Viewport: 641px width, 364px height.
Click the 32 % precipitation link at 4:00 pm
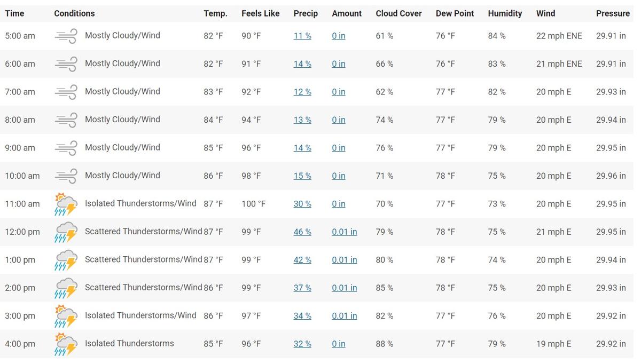pos(302,343)
